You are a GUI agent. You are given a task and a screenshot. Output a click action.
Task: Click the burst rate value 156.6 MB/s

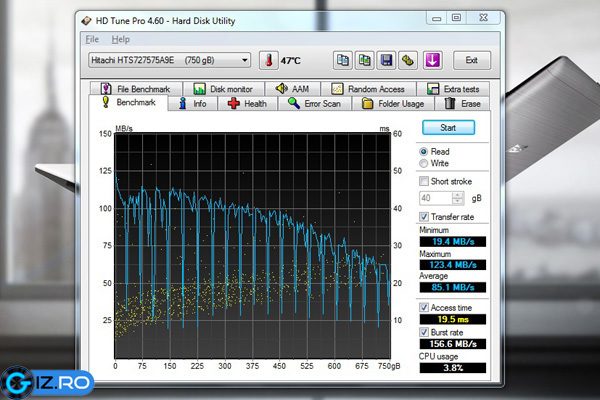(453, 344)
